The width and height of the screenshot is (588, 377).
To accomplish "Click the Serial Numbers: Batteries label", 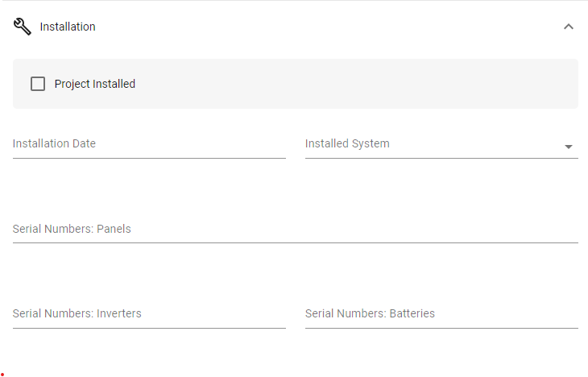I will (x=370, y=313).
